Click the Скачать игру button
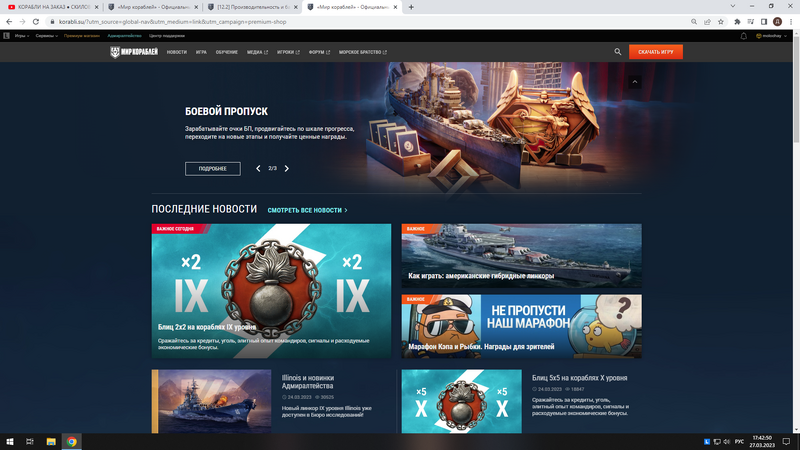The width and height of the screenshot is (800, 450). pyautogui.click(x=655, y=51)
